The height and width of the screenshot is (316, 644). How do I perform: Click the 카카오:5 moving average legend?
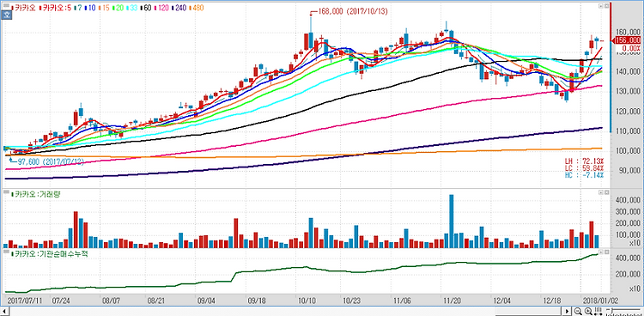[56, 8]
